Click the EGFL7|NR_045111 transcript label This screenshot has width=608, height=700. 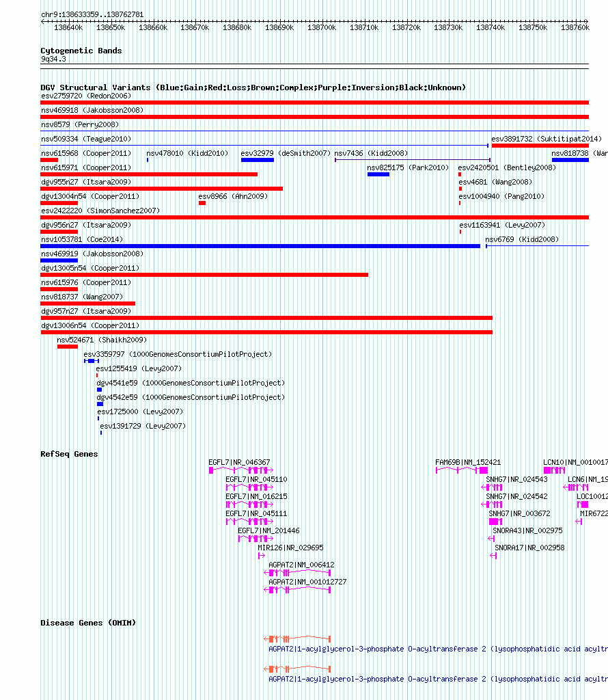[x=256, y=514]
